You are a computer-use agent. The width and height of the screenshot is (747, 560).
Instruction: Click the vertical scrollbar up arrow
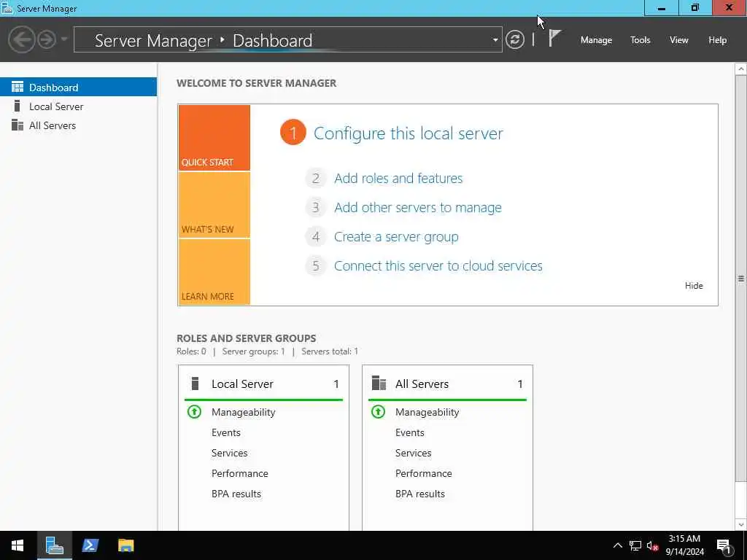741,69
